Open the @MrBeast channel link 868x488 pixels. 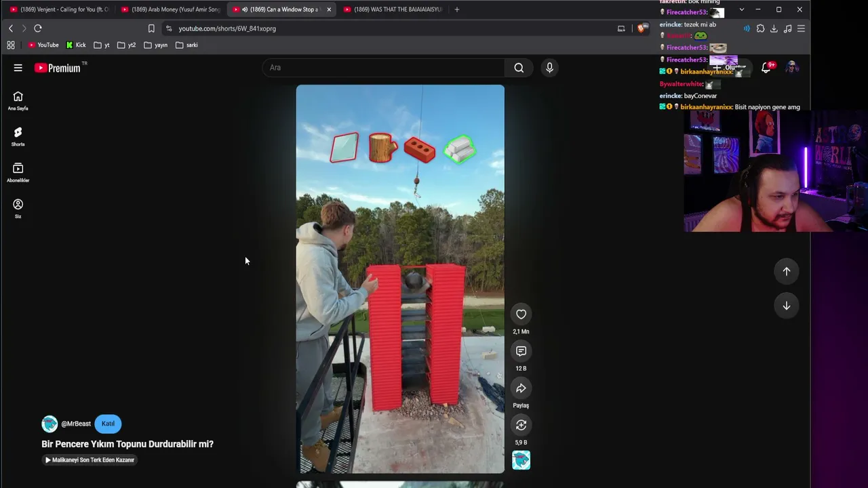click(x=76, y=424)
